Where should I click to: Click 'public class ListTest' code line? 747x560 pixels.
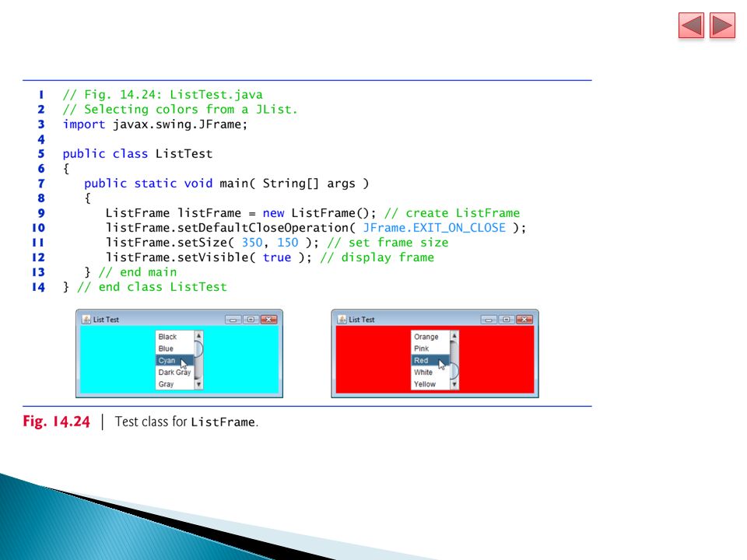[138, 154]
